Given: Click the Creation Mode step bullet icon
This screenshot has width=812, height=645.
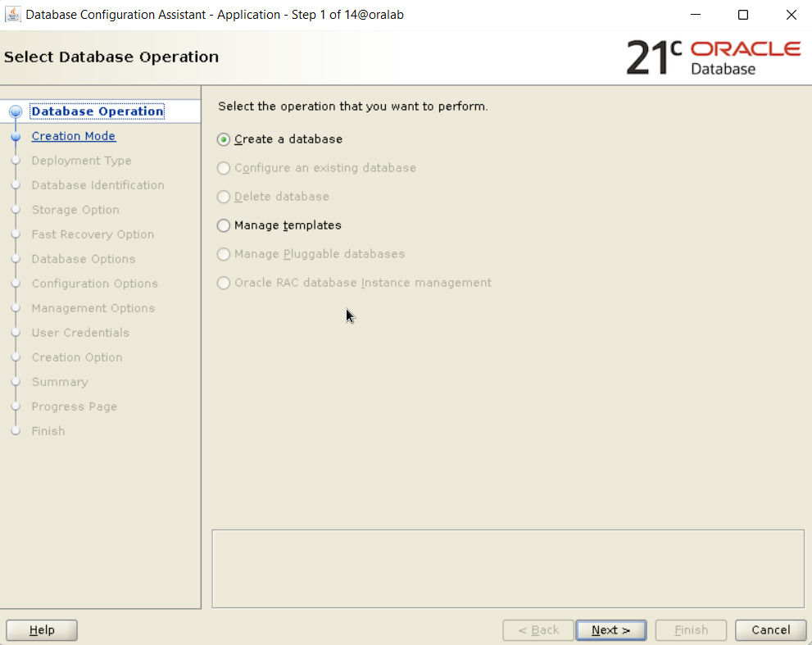Looking at the screenshot, I should point(16,137).
